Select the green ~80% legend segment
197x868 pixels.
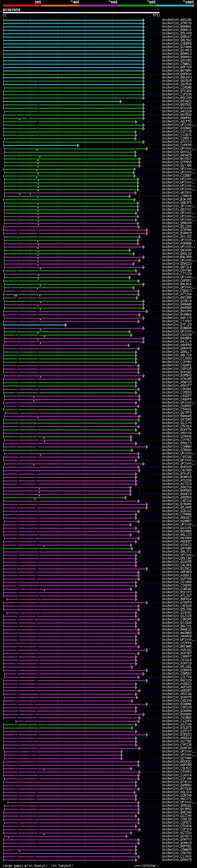[137, 6]
